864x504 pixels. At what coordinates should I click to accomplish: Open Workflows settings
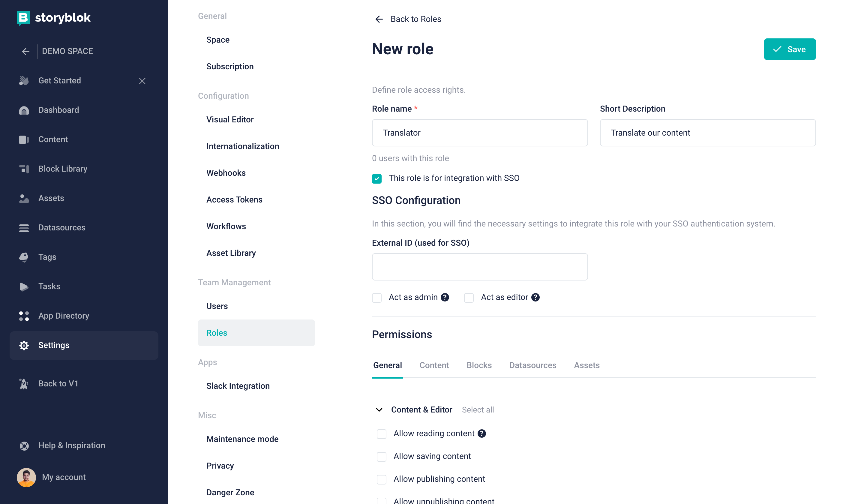pyautogui.click(x=226, y=226)
